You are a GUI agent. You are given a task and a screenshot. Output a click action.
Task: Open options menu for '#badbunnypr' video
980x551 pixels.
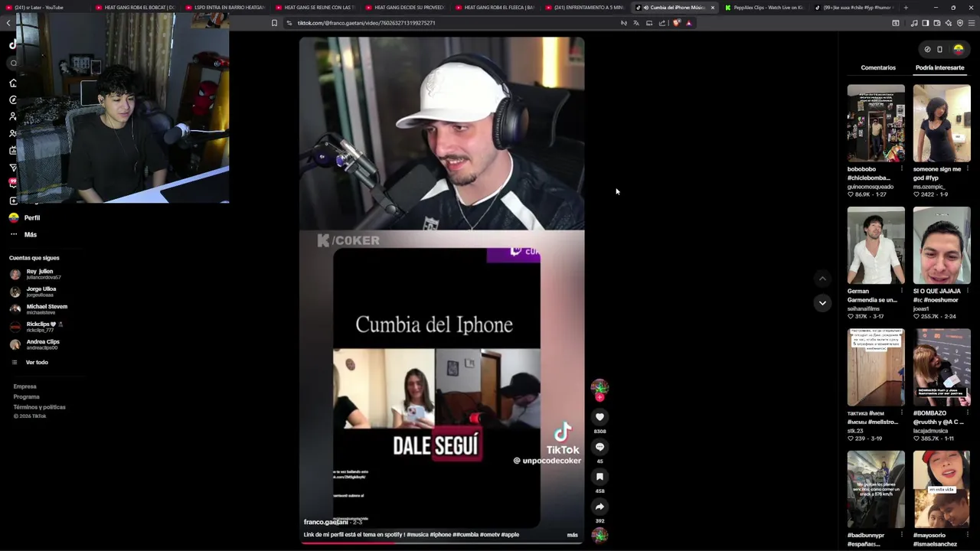pyautogui.click(x=901, y=536)
